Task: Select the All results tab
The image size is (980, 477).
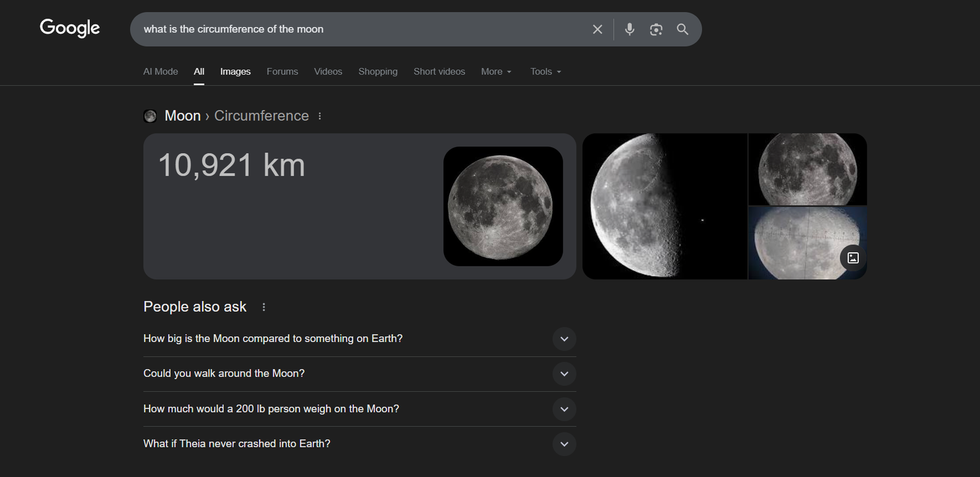Action: tap(199, 72)
